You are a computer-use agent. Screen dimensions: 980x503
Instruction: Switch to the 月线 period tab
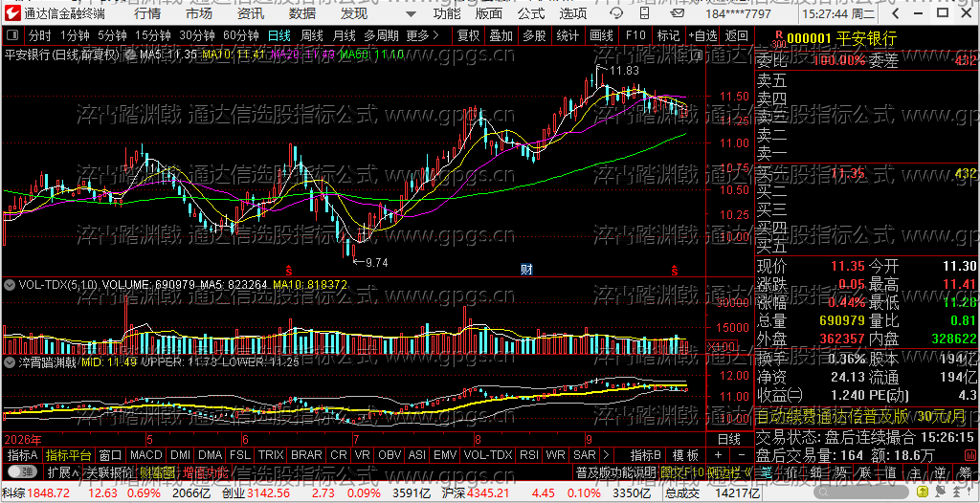click(344, 35)
